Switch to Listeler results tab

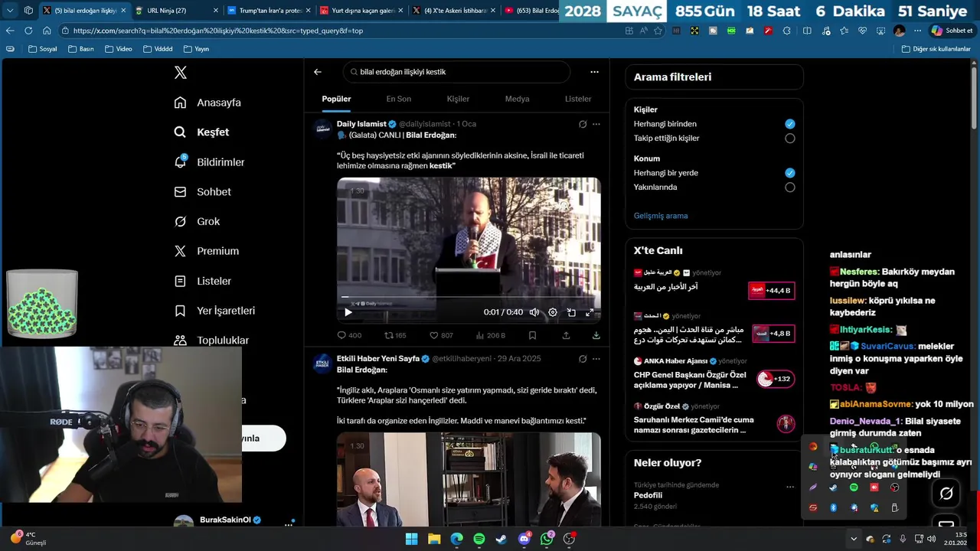point(578,99)
